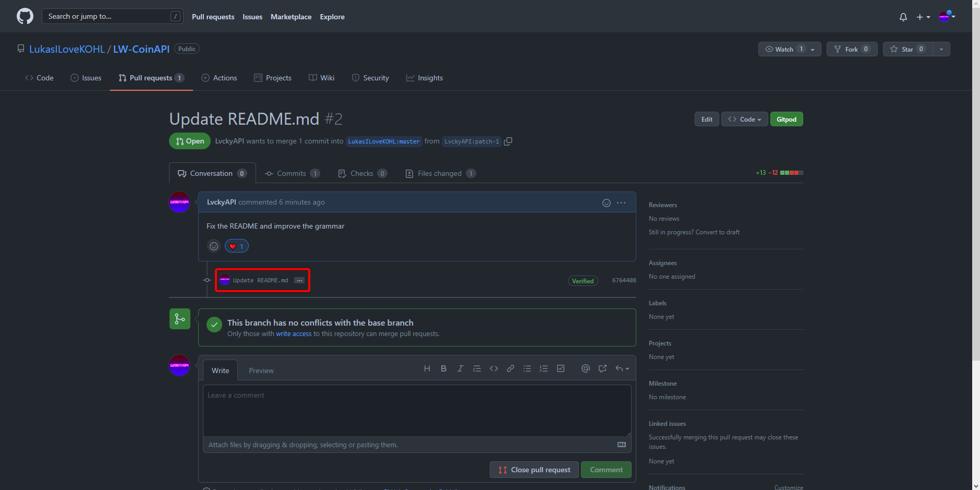Expand the saved replies dropdown

[622, 368]
